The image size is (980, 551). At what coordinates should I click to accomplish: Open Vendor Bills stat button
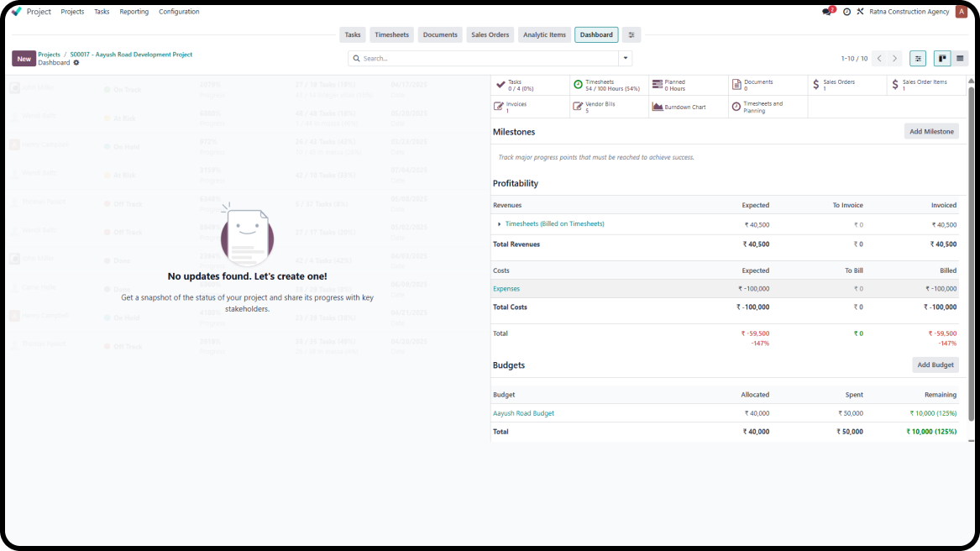coord(609,107)
